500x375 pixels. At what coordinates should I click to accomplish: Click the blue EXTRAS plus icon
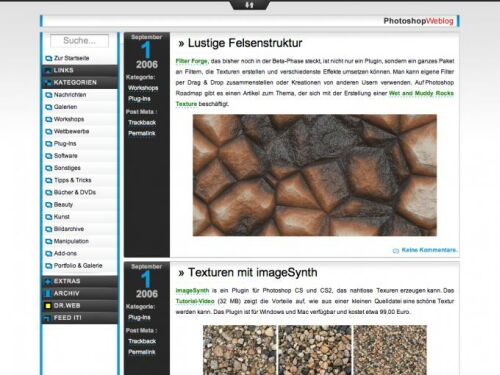click(x=48, y=281)
